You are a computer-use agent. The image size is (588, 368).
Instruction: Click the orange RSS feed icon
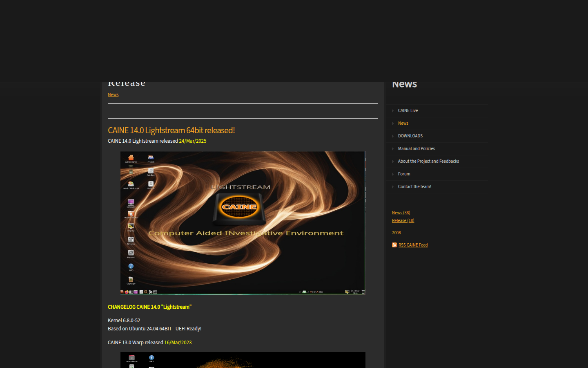[x=394, y=245]
